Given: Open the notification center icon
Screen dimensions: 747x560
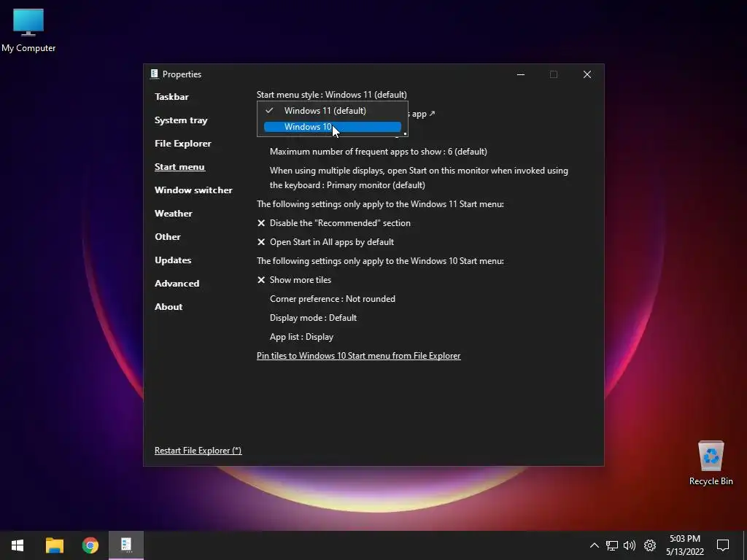Looking at the screenshot, I should click(723, 545).
